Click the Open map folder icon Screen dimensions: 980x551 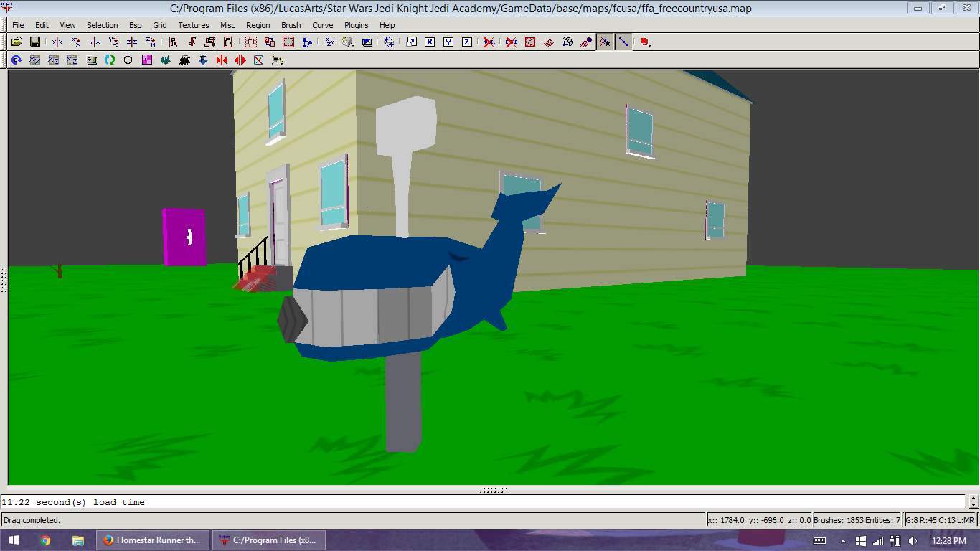tap(17, 42)
